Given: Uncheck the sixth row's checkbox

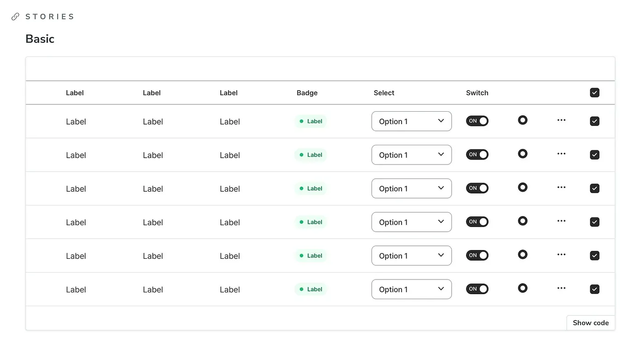Looking at the screenshot, I should (x=595, y=289).
